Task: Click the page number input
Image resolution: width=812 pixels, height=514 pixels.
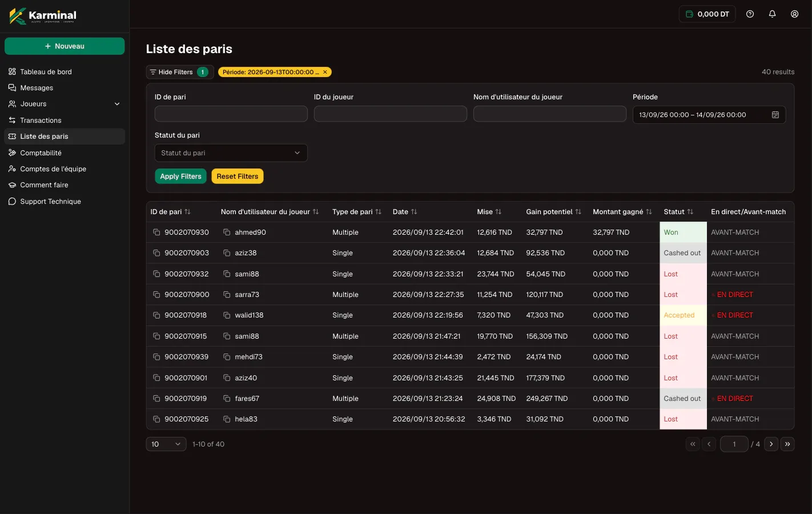Action: [734, 444]
